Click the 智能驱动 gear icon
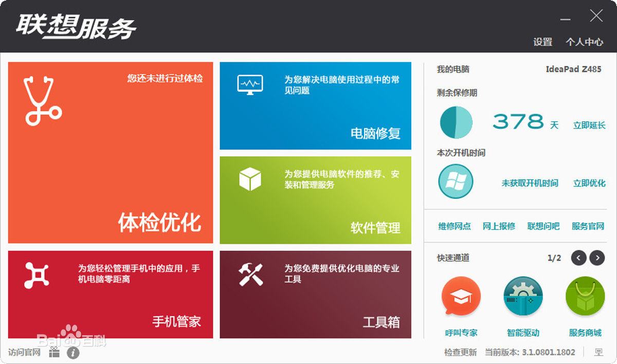617x364 pixels. click(x=523, y=296)
